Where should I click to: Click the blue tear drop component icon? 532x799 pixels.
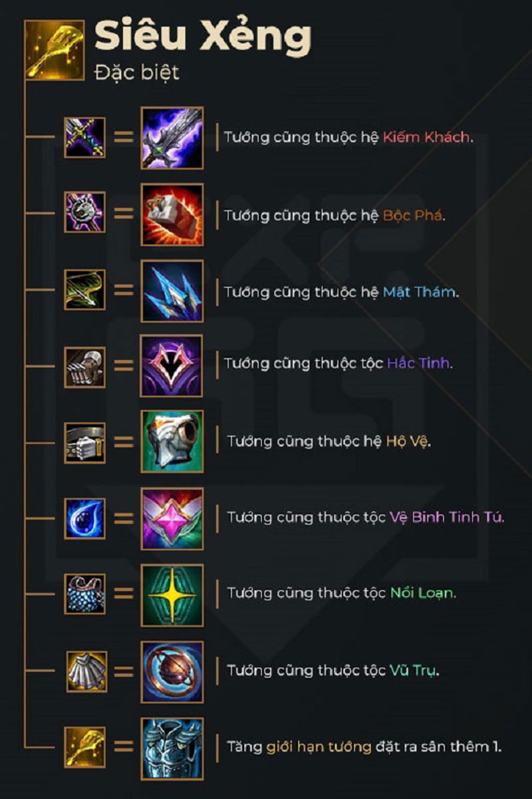coord(84,518)
